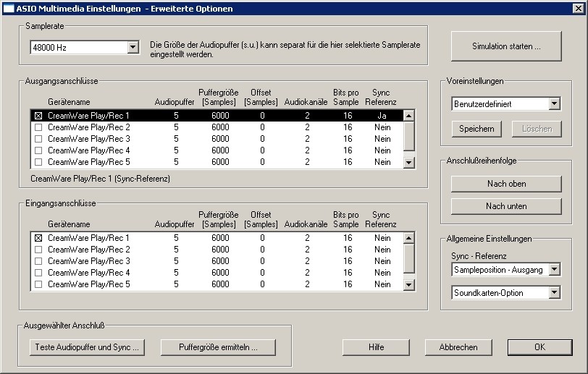Image resolution: width=588 pixels, height=374 pixels.
Task: Select output row CreamWare Play/Rec 3 name
Action: 89,139
